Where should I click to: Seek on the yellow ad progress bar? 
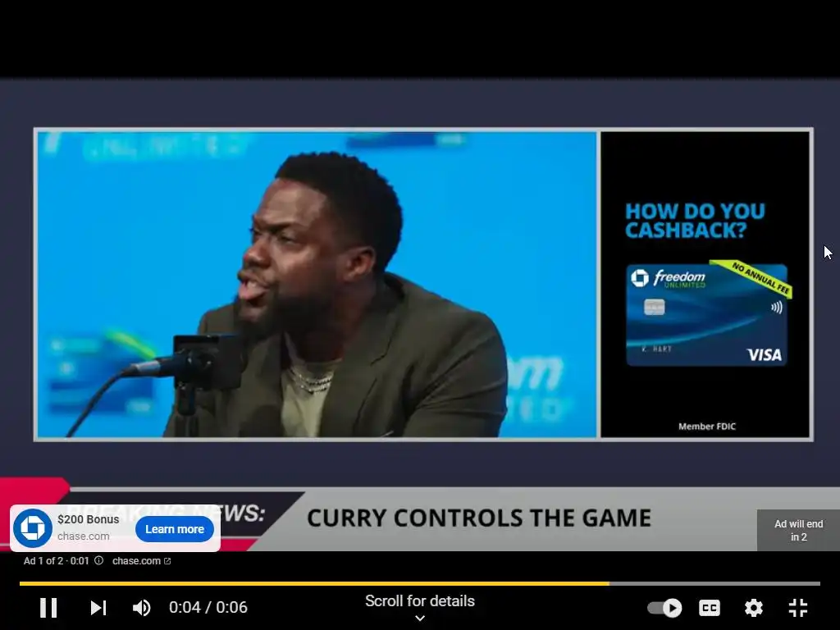click(x=420, y=583)
